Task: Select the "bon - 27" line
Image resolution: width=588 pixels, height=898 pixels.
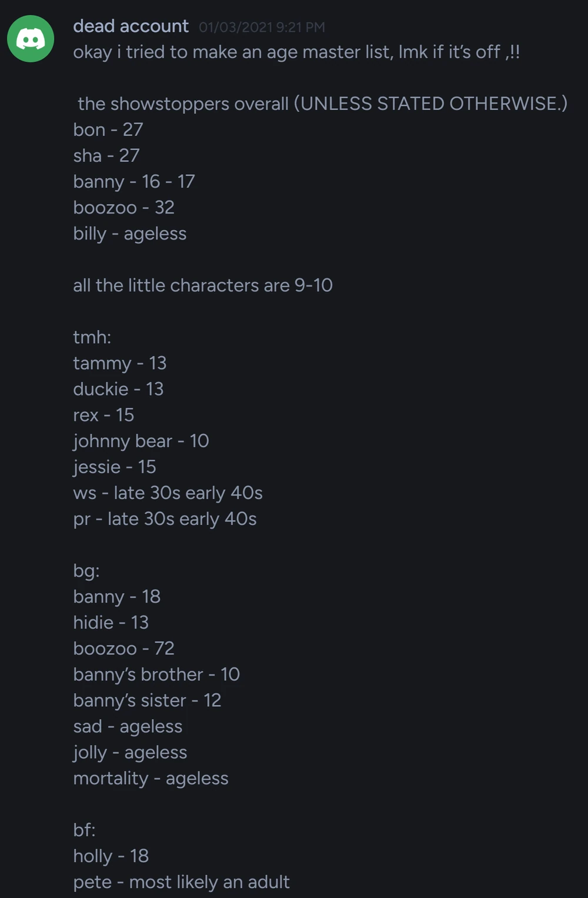Action: 108,130
